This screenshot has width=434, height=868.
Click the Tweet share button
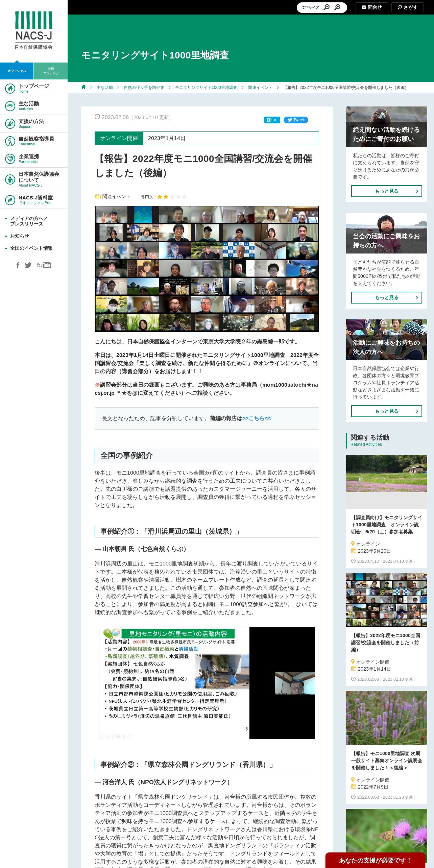point(296,120)
